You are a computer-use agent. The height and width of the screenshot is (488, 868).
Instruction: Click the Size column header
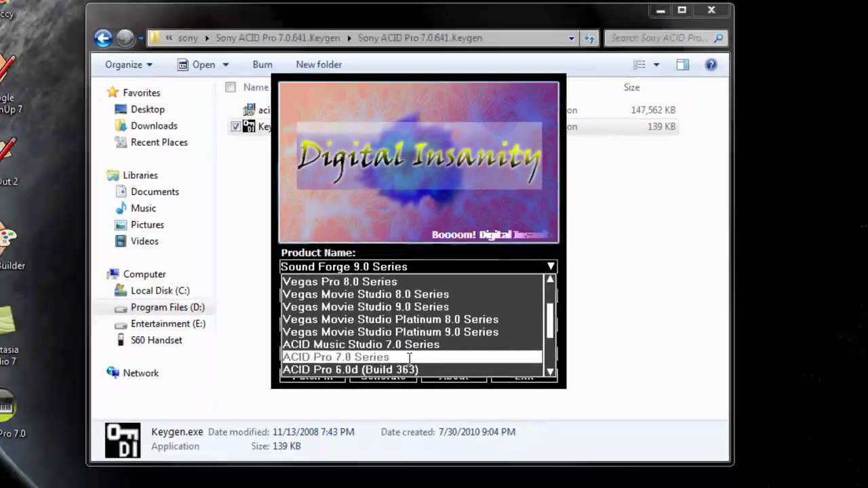[631, 87]
